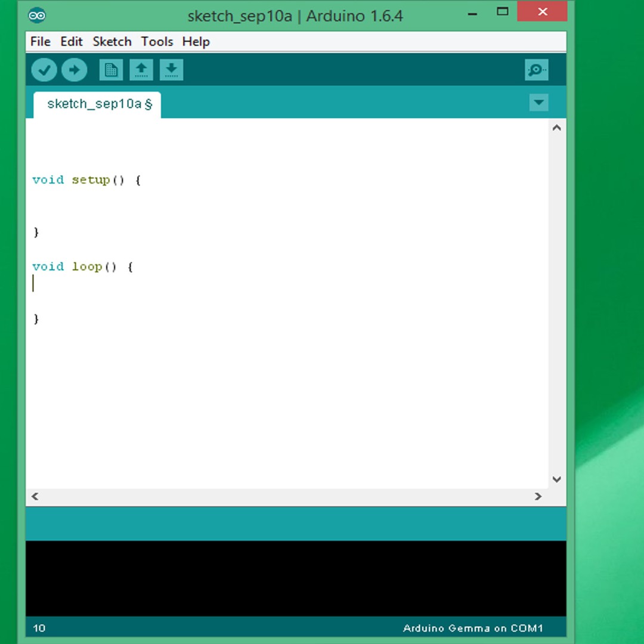Click the editor scroll up arrow
The height and width of the screenshot is (644, 644).
[557, 128]
